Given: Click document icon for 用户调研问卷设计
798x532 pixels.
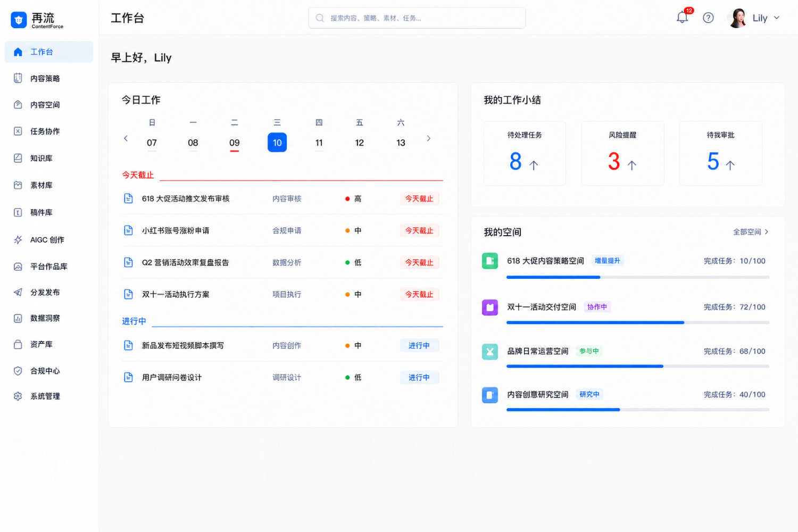Looking at the screenshot, I should pyautogui.click(x=128, y=377).
